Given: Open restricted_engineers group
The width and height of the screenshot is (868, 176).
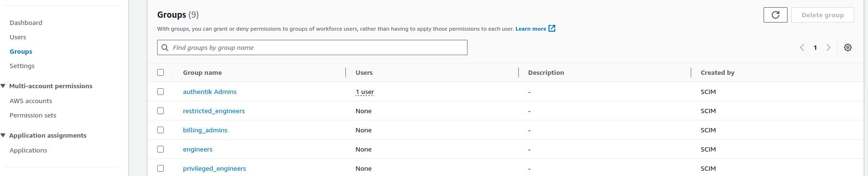Looking at the screenshot, I should [x=214, y=111].
